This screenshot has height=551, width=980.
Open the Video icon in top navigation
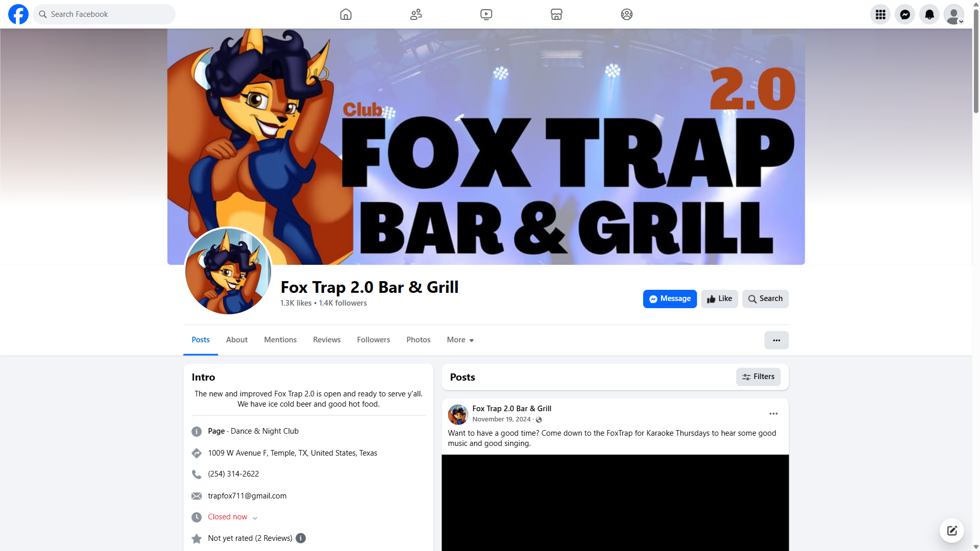[x=486, y=14]
